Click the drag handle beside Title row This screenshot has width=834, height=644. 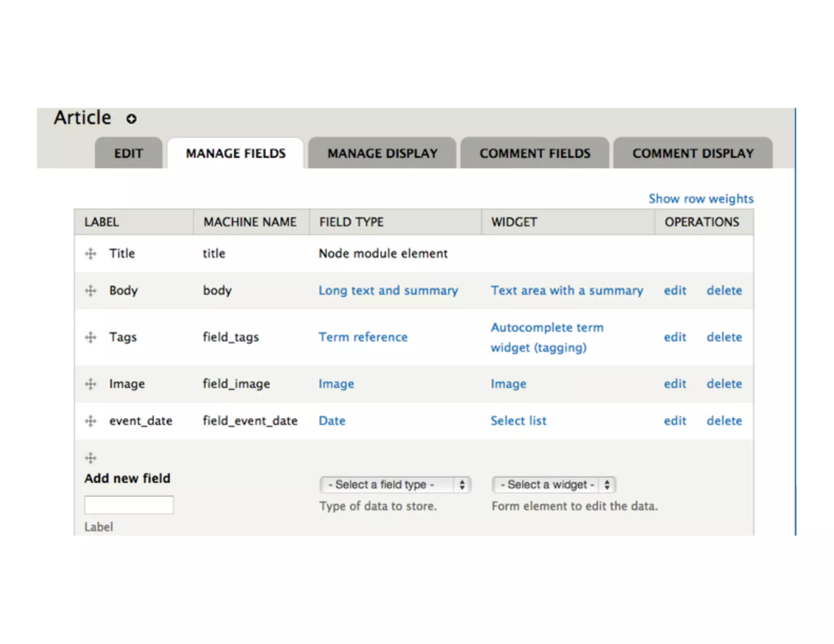90,254
